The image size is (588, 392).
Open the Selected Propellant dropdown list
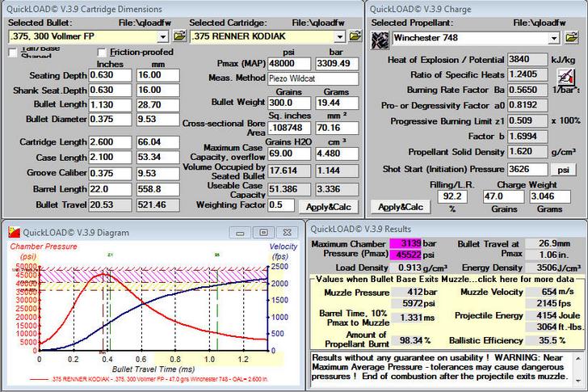pos(553,38)
